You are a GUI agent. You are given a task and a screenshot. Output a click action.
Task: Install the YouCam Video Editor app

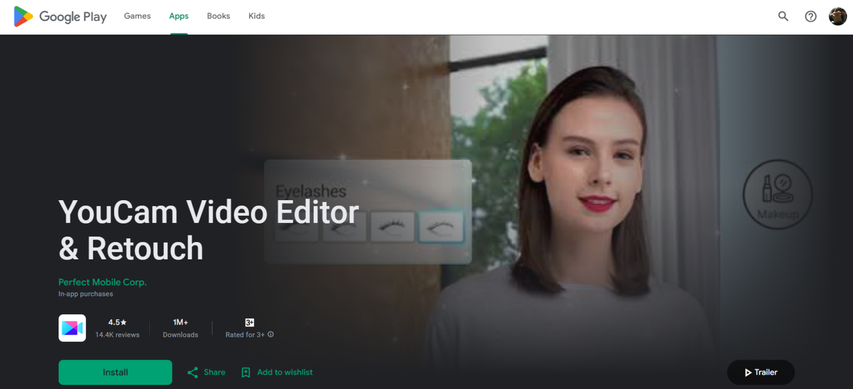115,373
